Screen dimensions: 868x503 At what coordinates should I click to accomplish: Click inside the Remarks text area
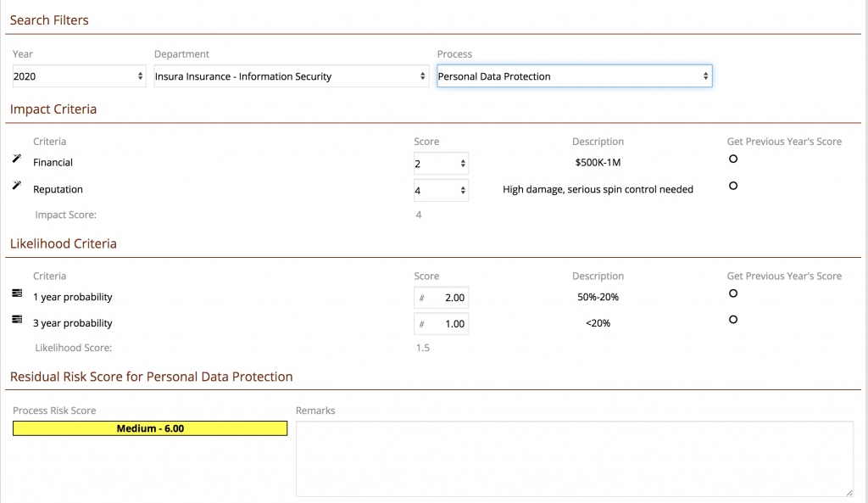(x=575, y=458)
